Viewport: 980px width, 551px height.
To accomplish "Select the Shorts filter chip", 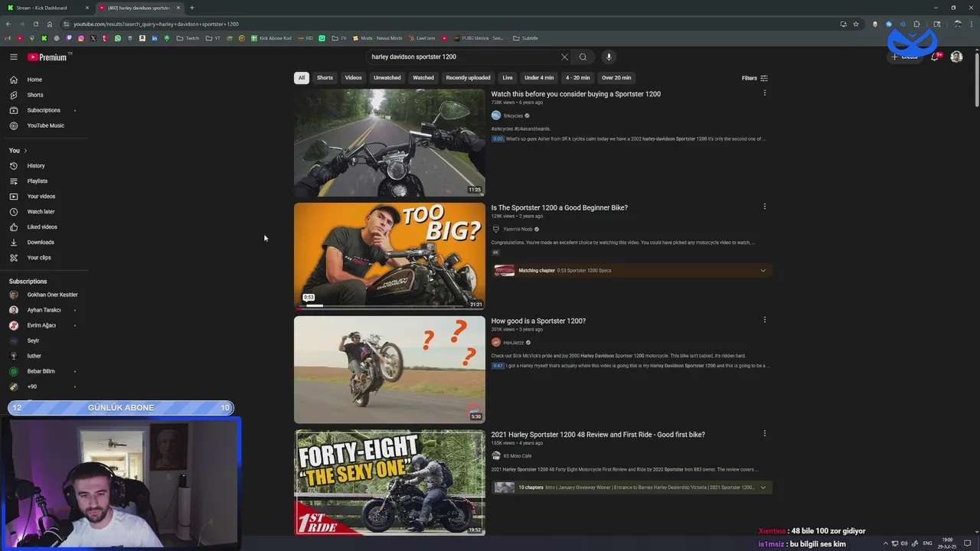I will [x=325, y=77].
